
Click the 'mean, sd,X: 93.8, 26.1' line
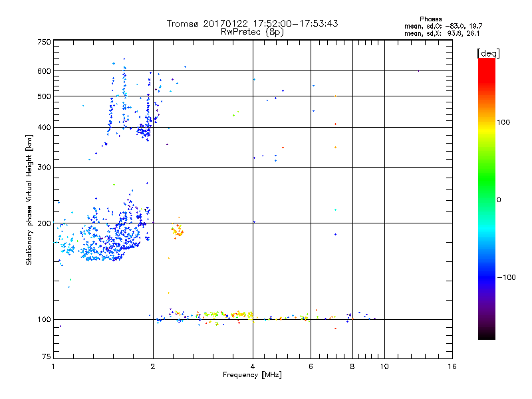pyautogui.click(x=442, y=33)
